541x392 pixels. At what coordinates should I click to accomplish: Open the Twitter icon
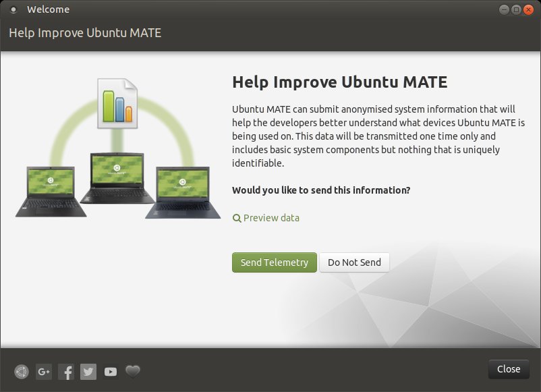click(x=88, y=372)
